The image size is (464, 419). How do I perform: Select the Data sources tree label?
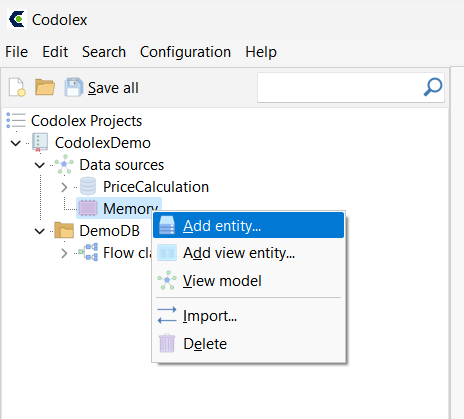click(122, 165)
